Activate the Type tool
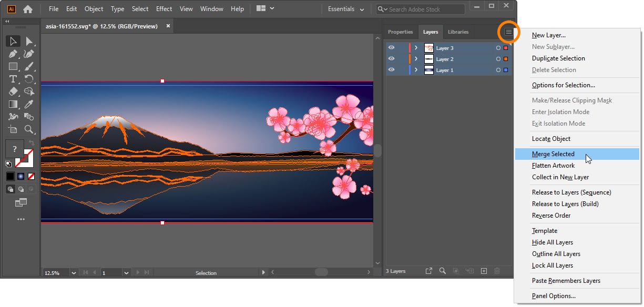Screen dimensions: 644x307 [13, 78]
